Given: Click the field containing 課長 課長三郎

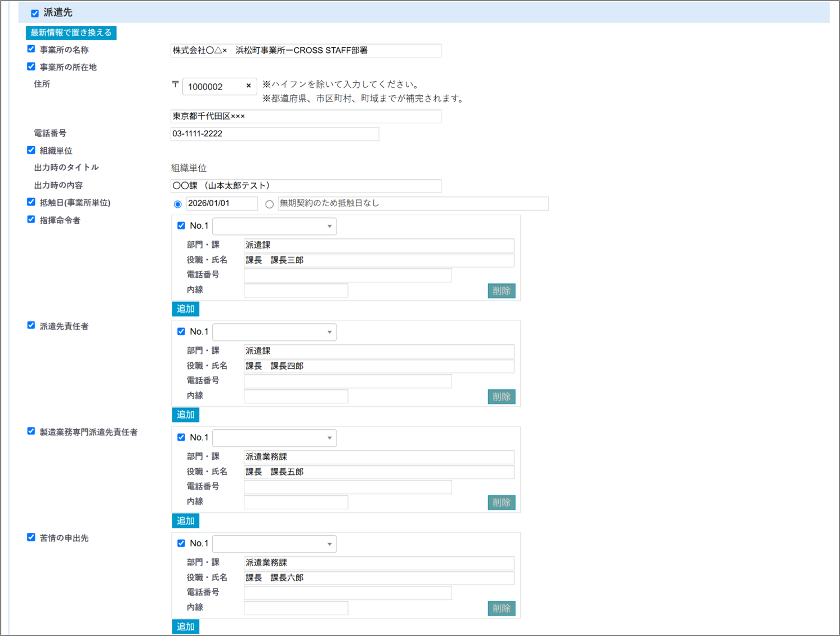Looking at the screenshot, I should (x=379, y=260).
